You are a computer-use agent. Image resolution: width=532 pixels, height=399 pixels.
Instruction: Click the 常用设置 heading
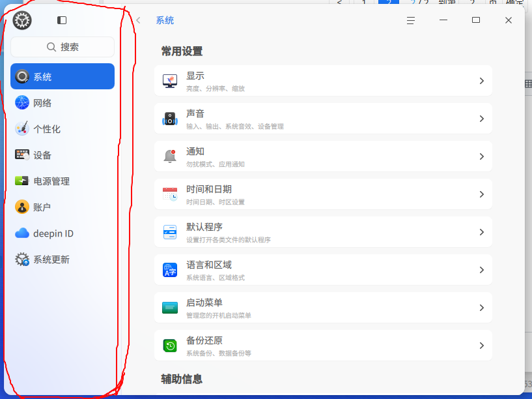point(182,52)
